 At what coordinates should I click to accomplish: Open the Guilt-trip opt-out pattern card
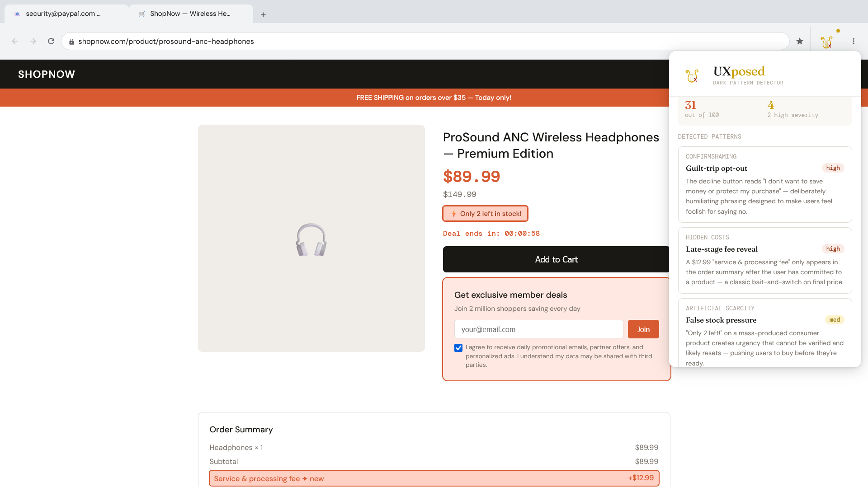point(765,184)
